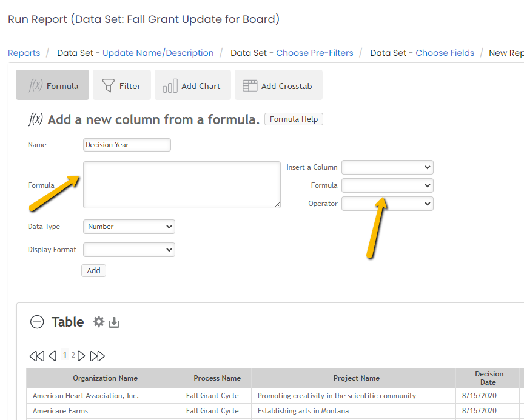Open the Filter toolbar tab

pyautogui.click(x=122, y=85)
